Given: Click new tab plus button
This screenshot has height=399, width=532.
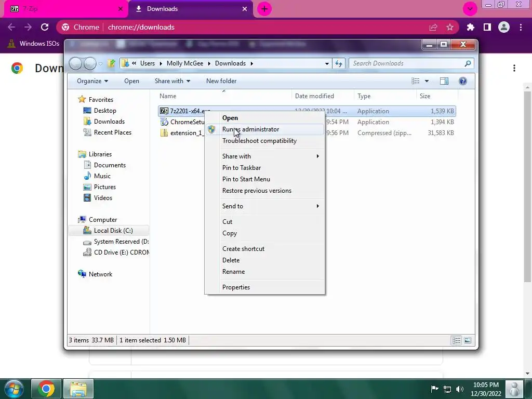Looking at the screenshot, I should tap(264, 9).
